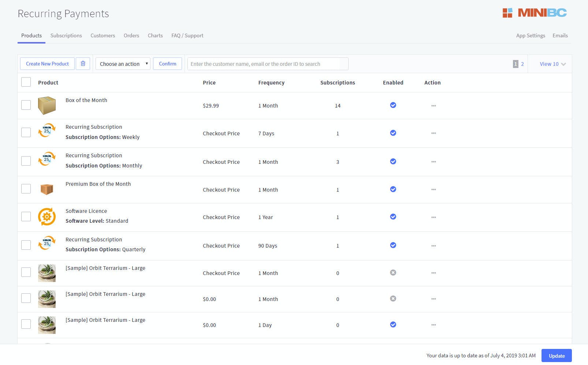Click Monthly subscription calendar icon
The image size is (588, 365).
coord(47,159)
